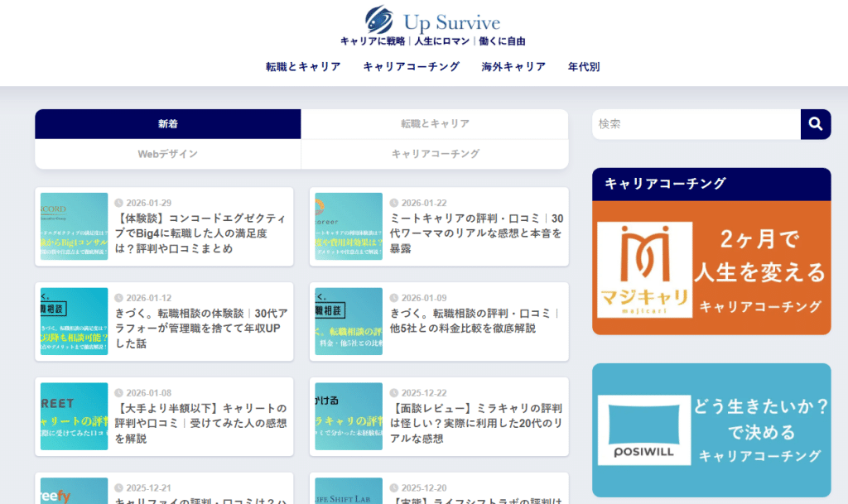Click the thumbnail of the 2026-01-29 article

click(x=74, y=226)
